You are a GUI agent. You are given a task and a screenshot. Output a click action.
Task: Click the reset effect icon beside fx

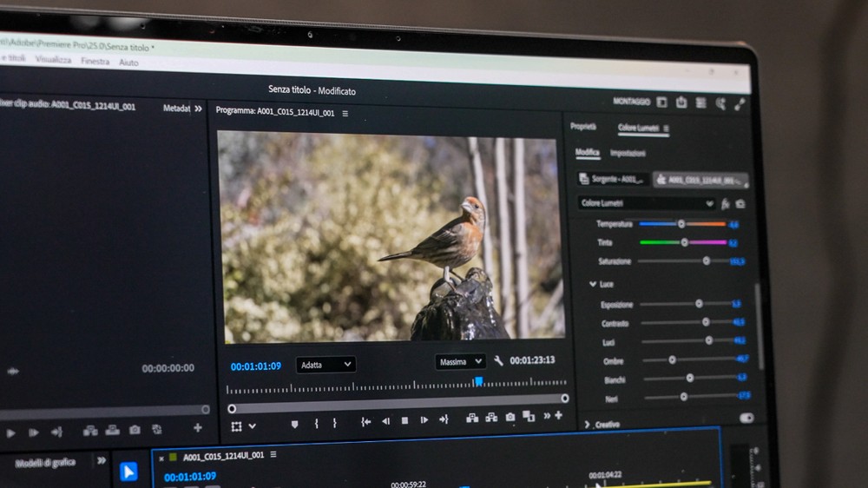740,204
